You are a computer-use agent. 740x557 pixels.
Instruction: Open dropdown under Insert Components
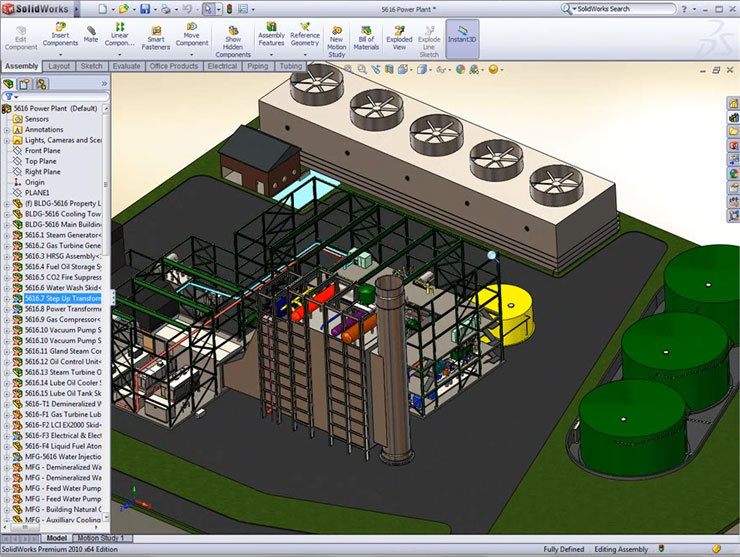(60, 54)
